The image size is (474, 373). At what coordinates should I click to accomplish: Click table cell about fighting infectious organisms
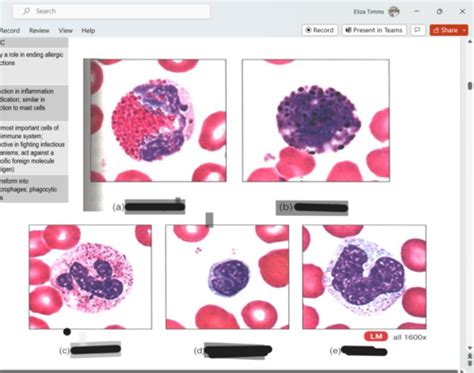click(34, 148)
